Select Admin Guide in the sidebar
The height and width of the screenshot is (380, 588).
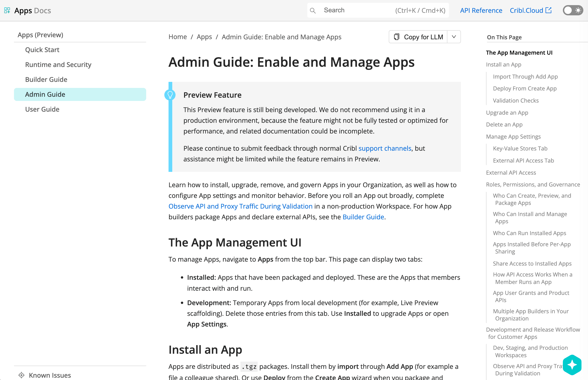pyautogui.click(x=80, y=94)
